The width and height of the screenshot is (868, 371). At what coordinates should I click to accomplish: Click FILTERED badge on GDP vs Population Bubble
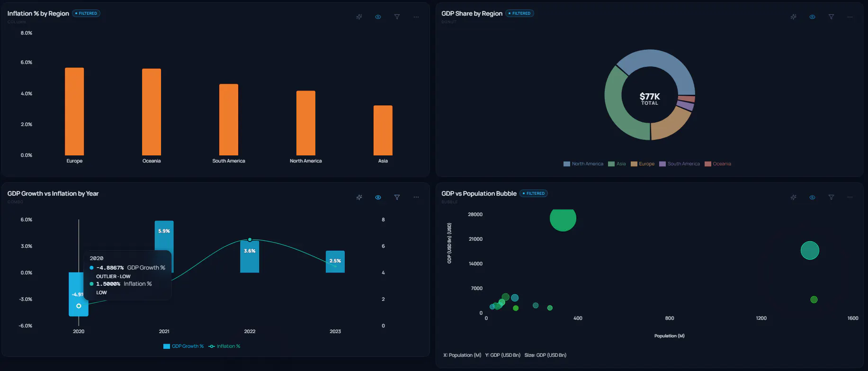pyautogui.click(x=534, y=193)
